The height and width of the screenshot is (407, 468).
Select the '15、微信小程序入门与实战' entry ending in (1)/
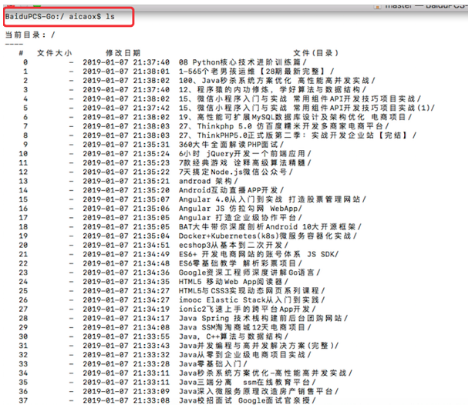point(307,108)
